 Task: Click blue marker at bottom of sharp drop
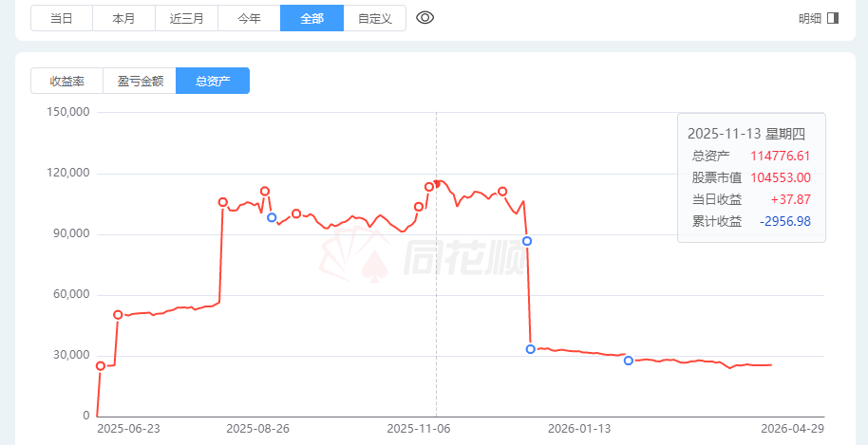point(531,349)
